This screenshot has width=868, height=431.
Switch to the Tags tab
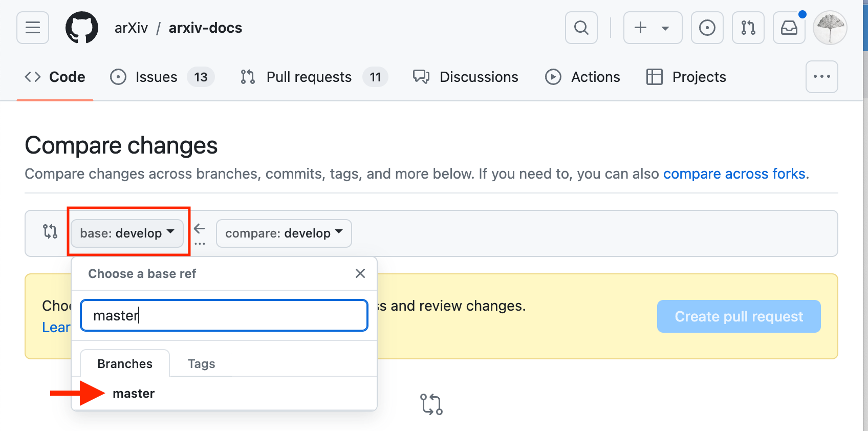(x=201, y=364)
